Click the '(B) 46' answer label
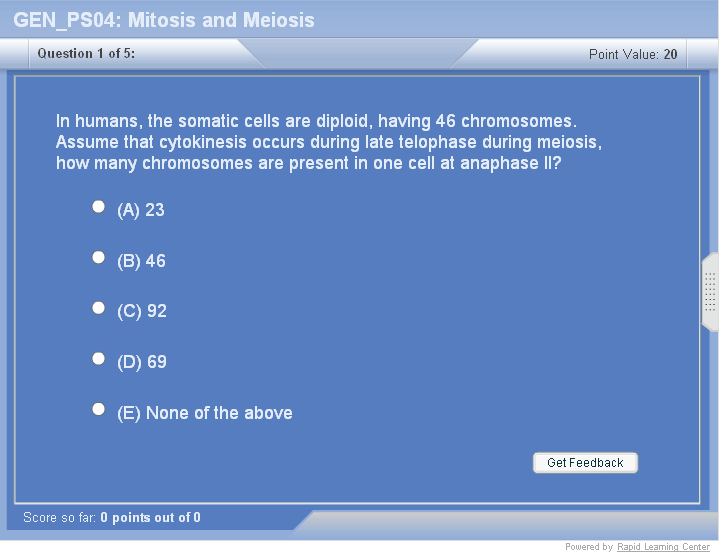The height and width of the screenshot is (556, 719). tap(141, 261)
